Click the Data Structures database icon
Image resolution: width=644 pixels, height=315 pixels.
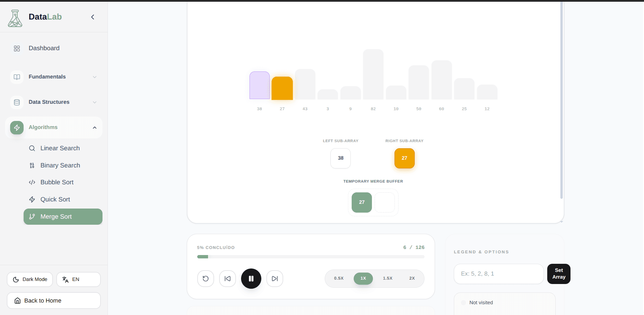tap(17, 102)
